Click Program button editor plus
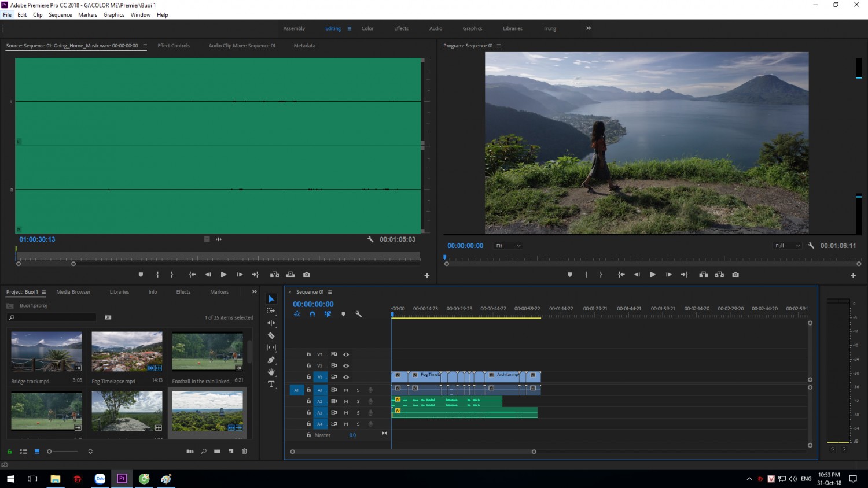The image size is (868, 488). pyautogui.click(x=853, y=275)
